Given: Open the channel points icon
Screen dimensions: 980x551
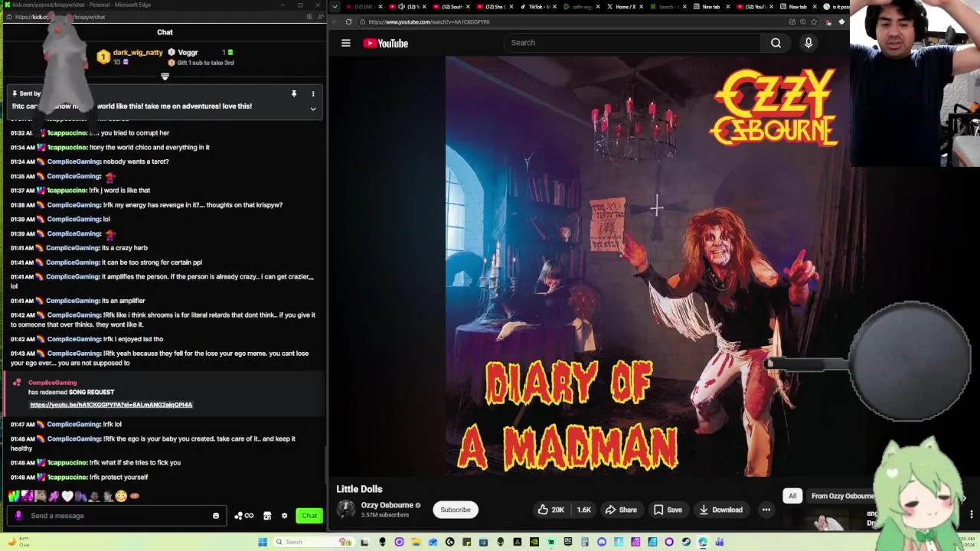Looking at the screenshot, I should (243, 516).
